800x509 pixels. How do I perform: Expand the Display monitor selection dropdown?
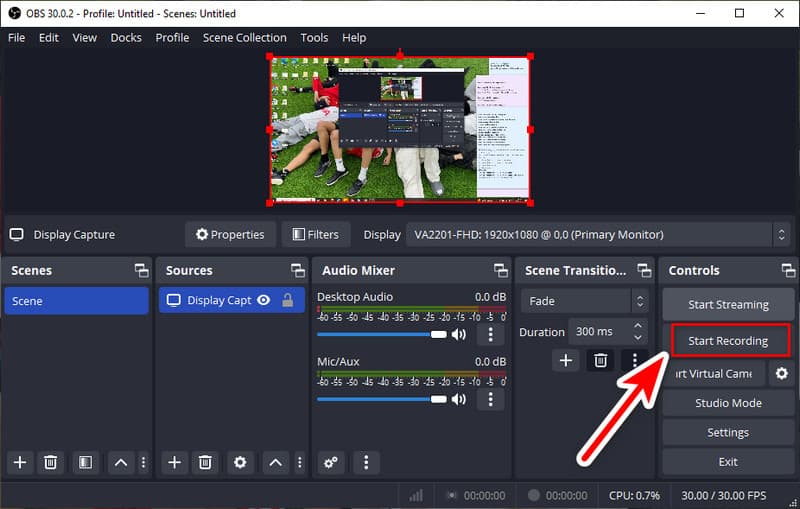[598, 235]
